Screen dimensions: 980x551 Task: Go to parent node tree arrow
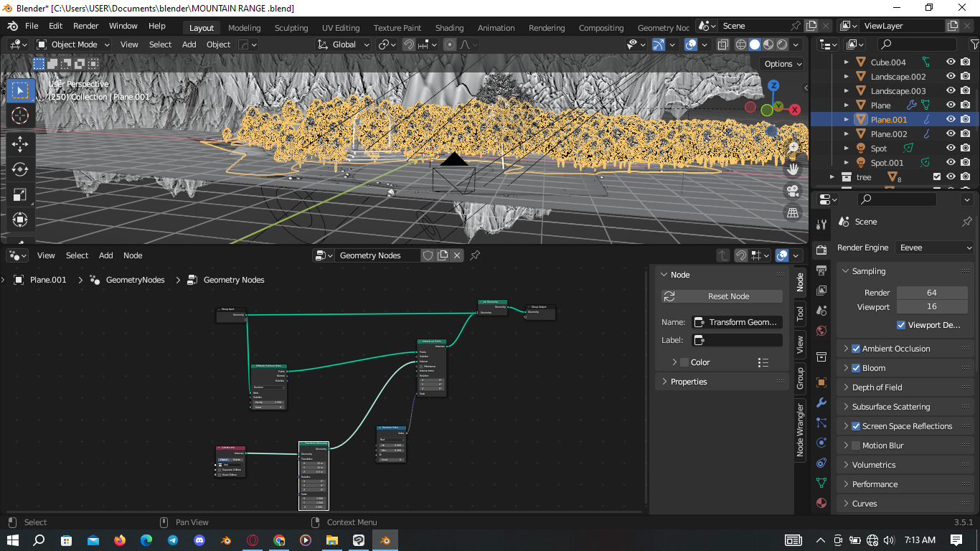(x=723, y=255)
